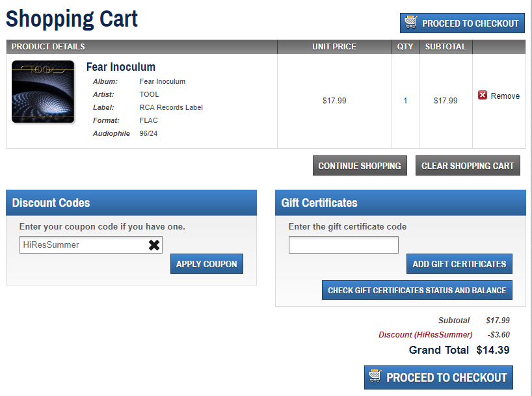The width and height of the screenshot is (532, 396).
Task: Click the bottom Proceed to Checkout button
Action: (438, 377)
